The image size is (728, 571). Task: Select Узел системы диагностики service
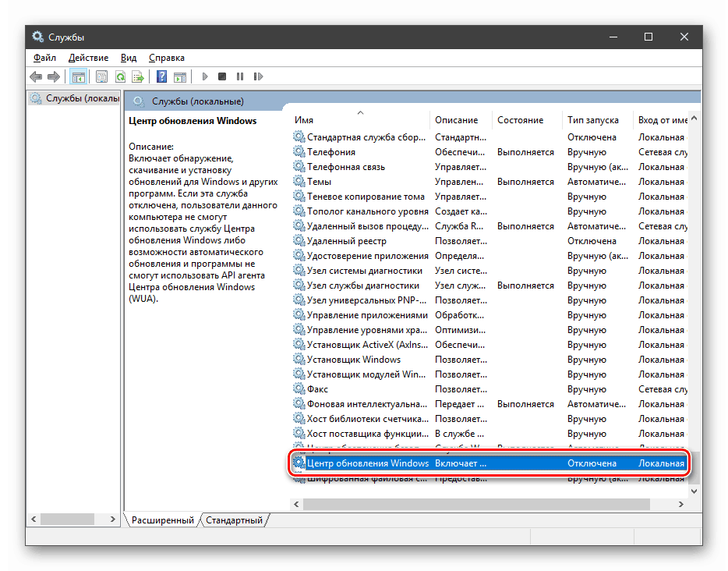click(489, 271)
